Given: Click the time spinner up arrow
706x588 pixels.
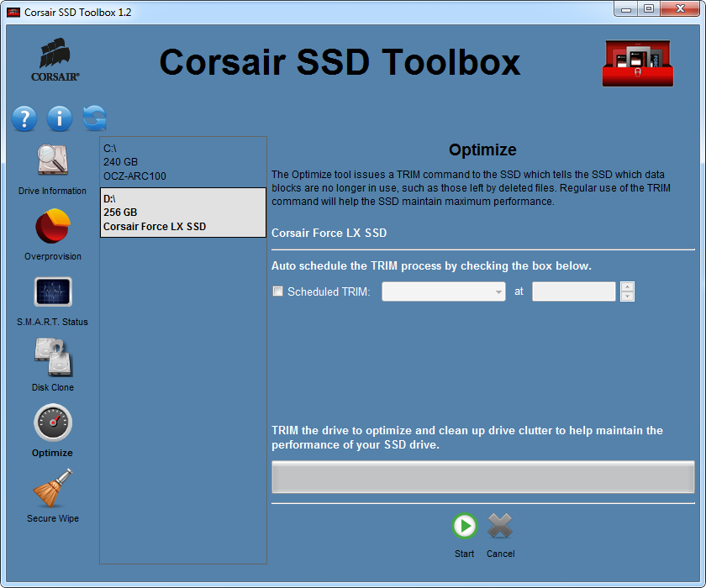Looking at the screenshot, I should [x=628, y=287].
